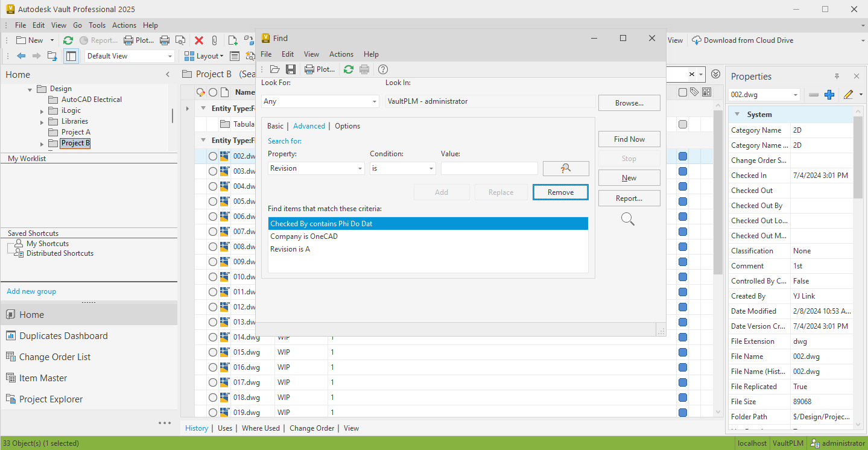The image size is (868, 450).
Task: Click the blue plus icon in Properties panel
Action: coord(829,95)
